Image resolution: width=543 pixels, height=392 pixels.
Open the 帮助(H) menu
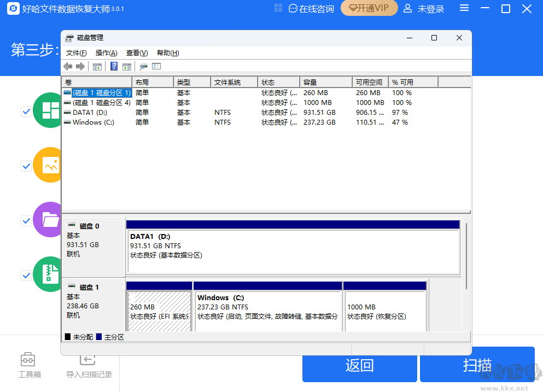167,52
